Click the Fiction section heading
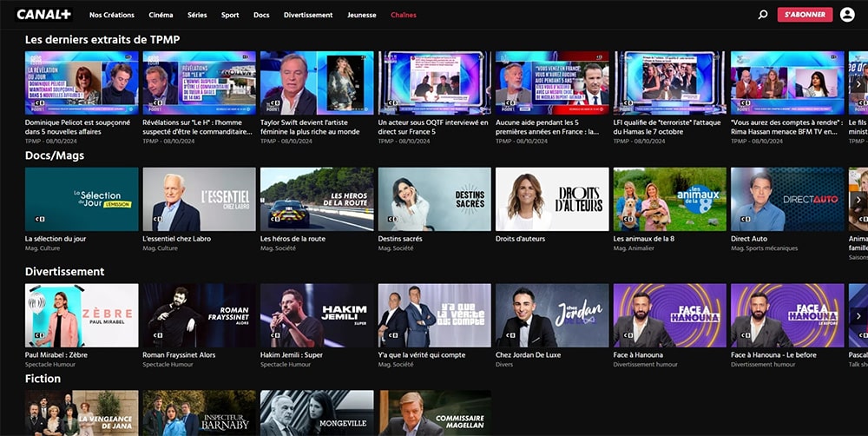Image resolution: width=868 pixels, height=436 pixels. point(43,379)
